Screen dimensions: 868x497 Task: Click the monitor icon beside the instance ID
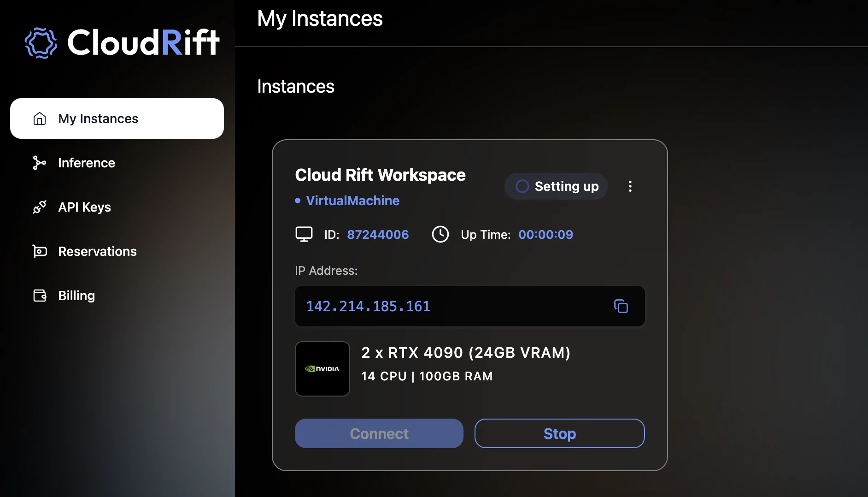(304, 234)
